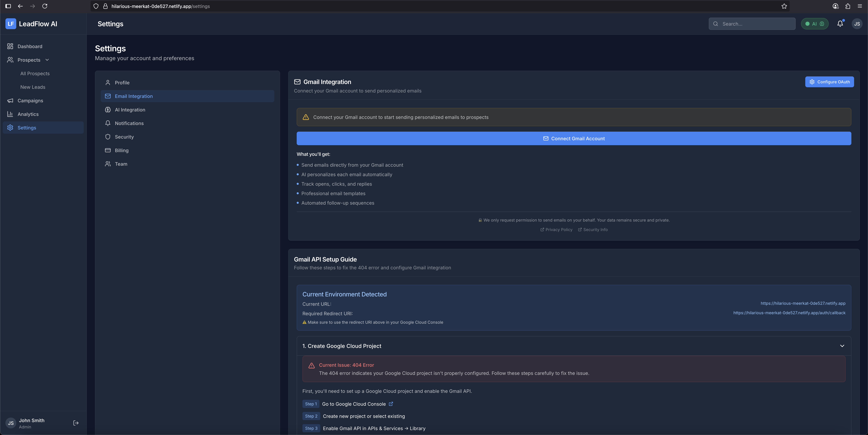Open the browser extensions puzzle icon
Viewport: 868px width, 435px height.
coord(848,6)
